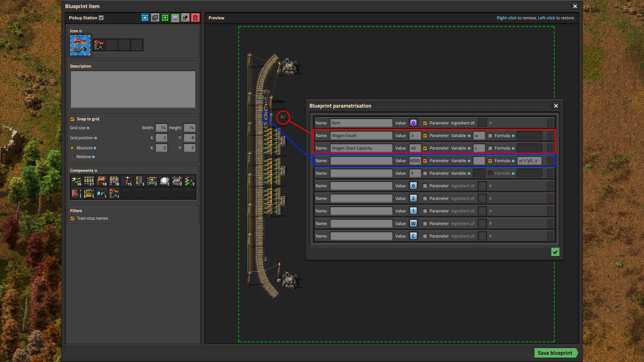The image size is (644, 362).
Task: Click the purple parametrisation chip icon
Action: tap(175, 18)
